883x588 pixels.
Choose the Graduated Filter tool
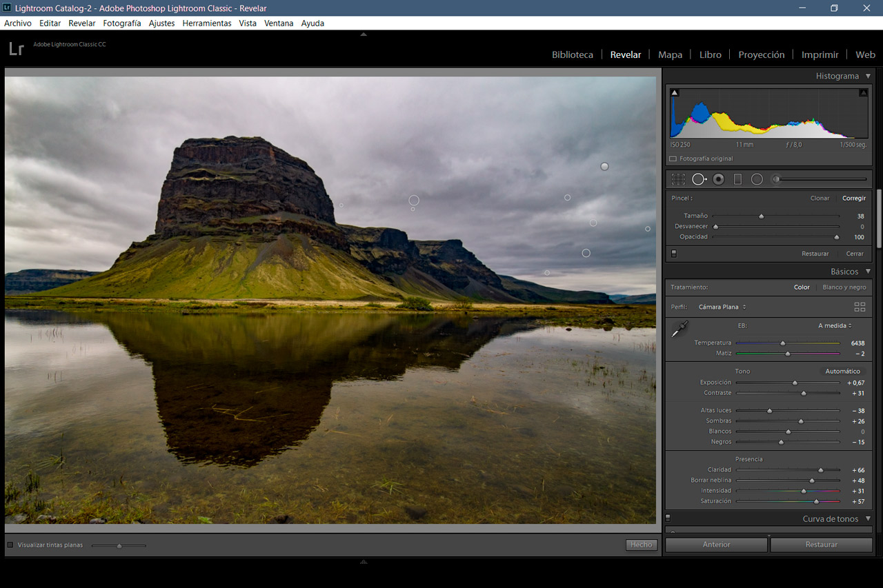coord(737,179)
